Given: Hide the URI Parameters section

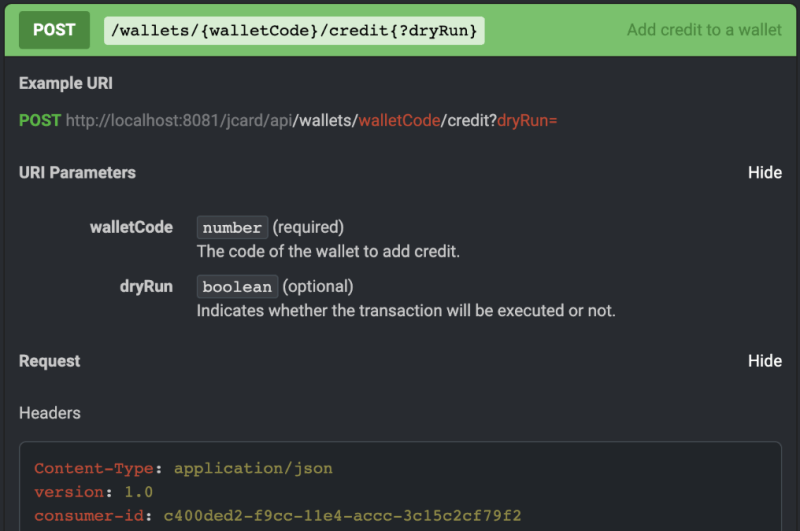Looking at the screenshot, I should click(x=765, y=172).
